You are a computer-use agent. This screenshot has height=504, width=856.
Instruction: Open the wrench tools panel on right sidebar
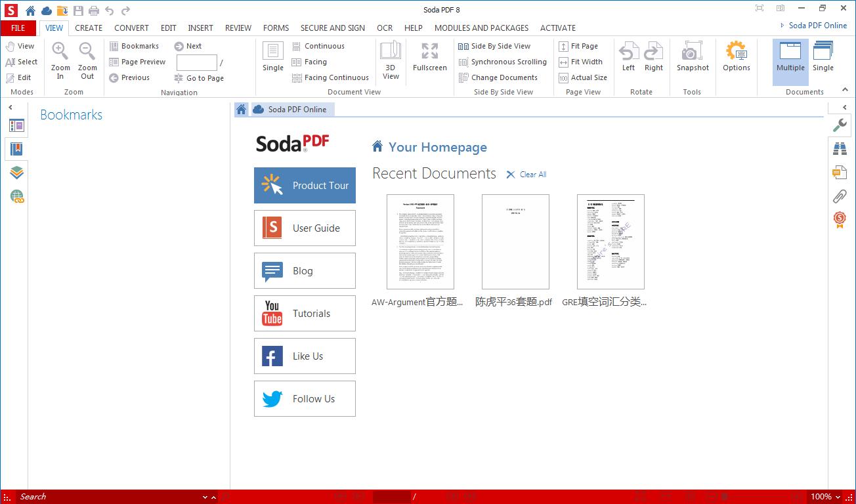(840, 125)
